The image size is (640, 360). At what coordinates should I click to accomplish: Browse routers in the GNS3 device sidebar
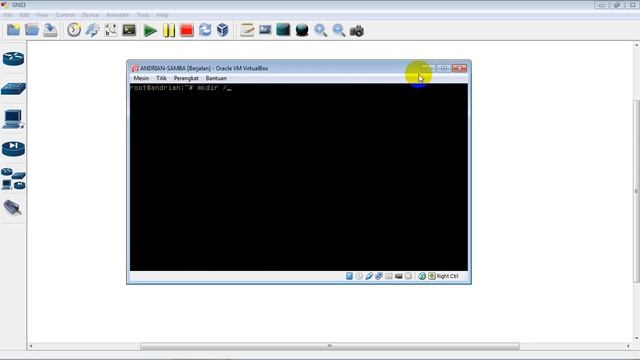click(13, 59)
